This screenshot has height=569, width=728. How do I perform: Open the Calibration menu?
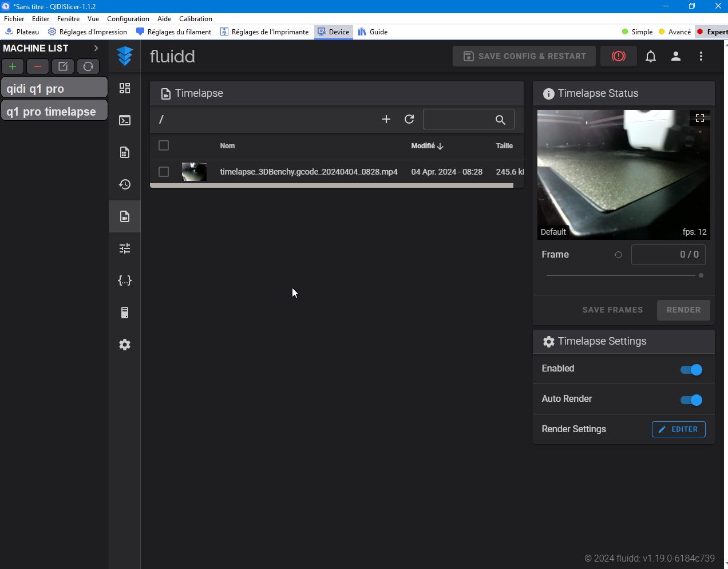(x=196, y=19)
